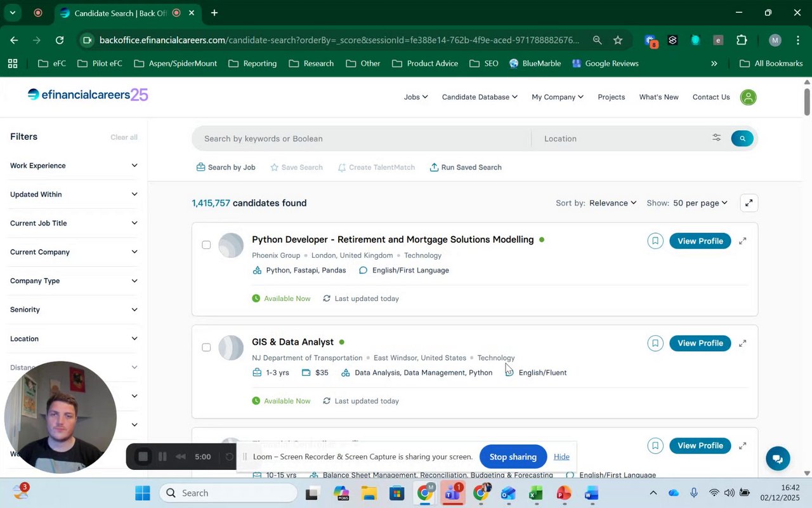Expand the Current Job Title filter
This screenshot has height=508, width=812.
tap(74, 223)
